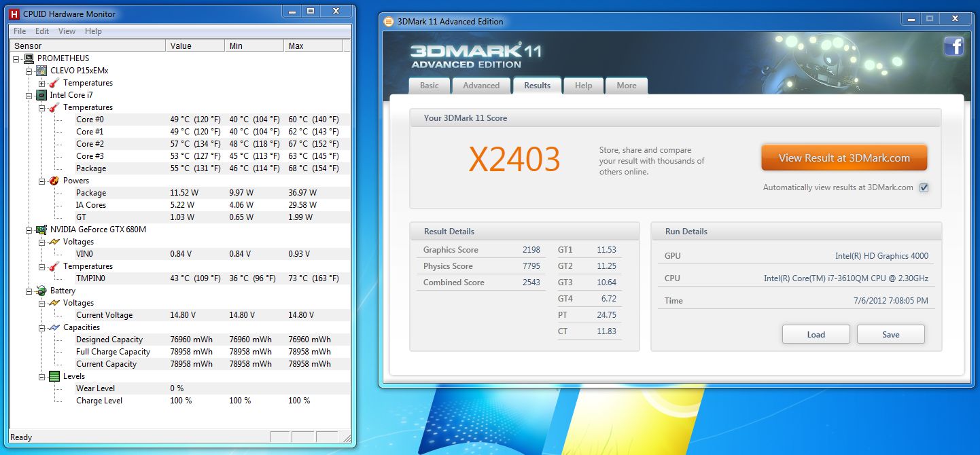
Task: Click the Battery icon in the sensor tree
Action: click(42, 291)
